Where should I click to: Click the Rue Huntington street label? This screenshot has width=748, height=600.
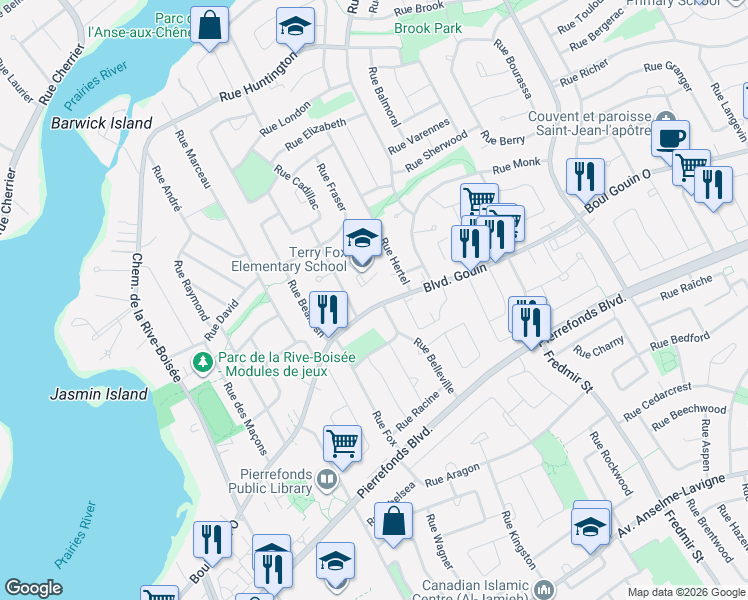(x=259, y=76)
